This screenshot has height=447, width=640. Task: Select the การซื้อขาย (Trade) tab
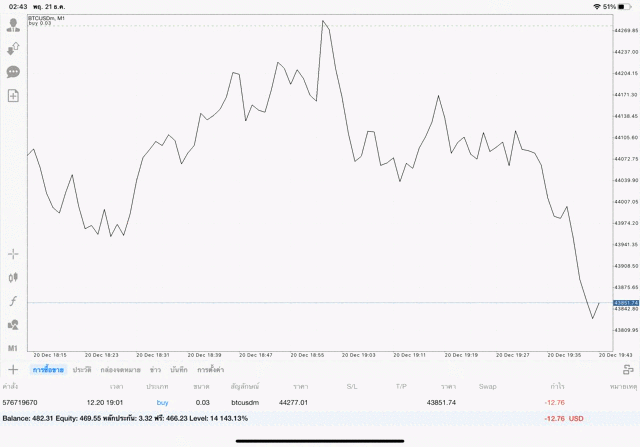(x=48, y=370)
